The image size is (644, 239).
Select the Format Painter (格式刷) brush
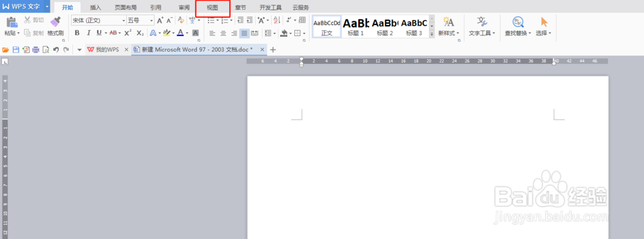[55, 26]
